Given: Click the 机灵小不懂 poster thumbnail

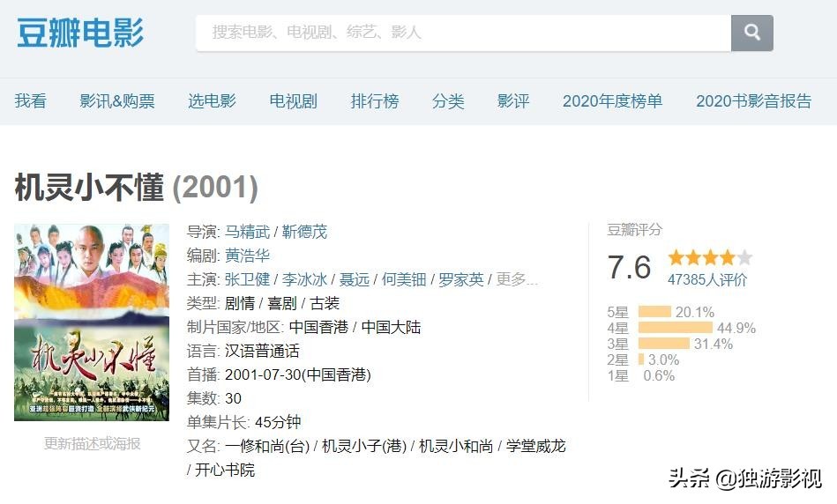Looking at the screenshot, I should pyautogui.click(x=92, y=322).
